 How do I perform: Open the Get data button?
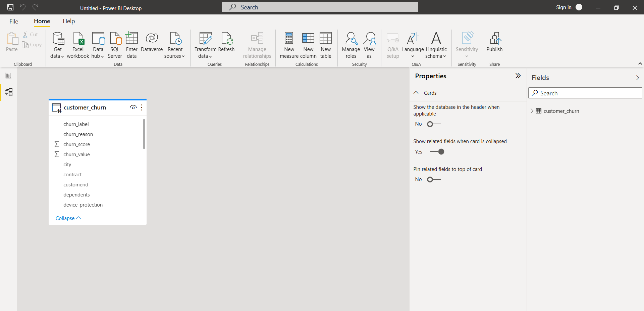(57, 45)
